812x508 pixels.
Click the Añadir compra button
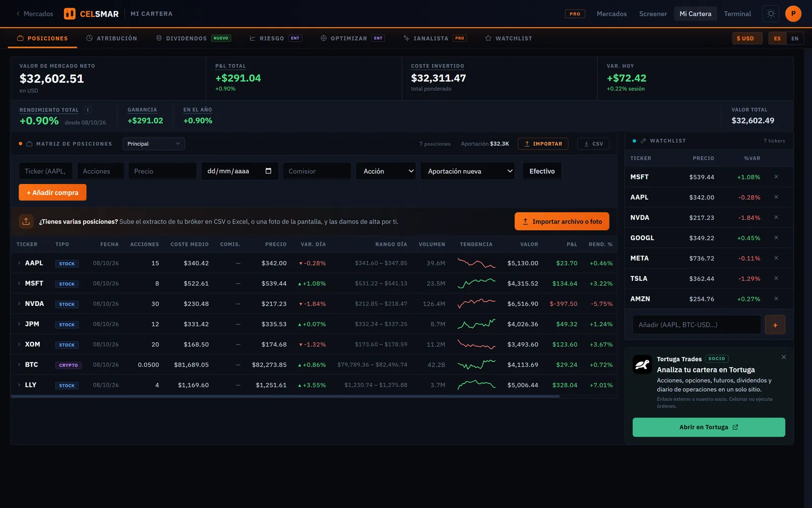(x=52, y=193)
